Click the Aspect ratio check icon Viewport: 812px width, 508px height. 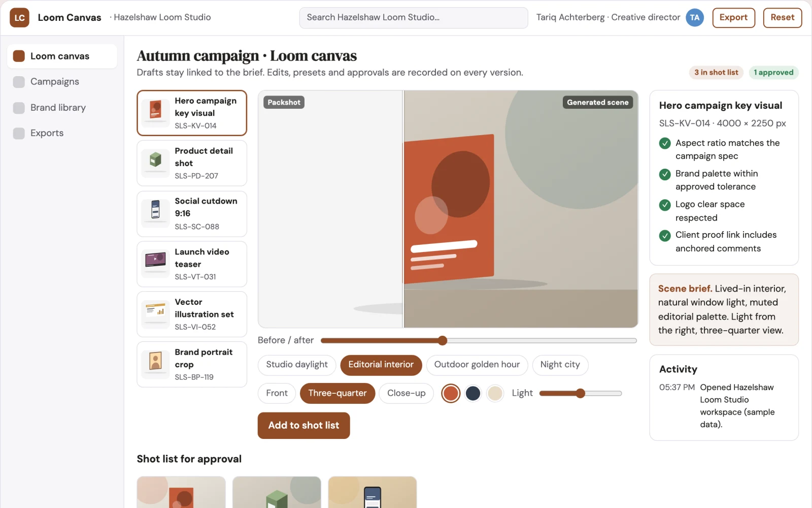665,143
